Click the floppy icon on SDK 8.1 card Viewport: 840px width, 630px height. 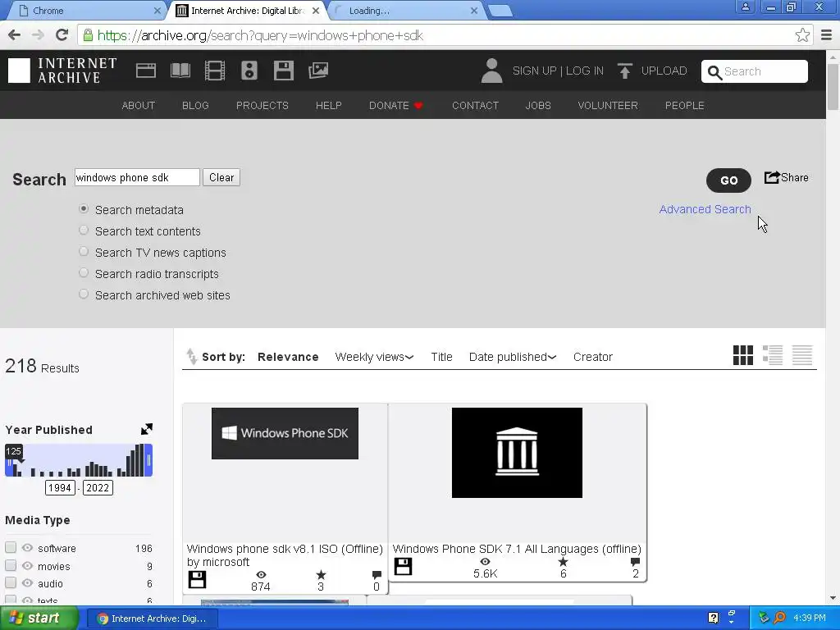click(x=197, y=580)
